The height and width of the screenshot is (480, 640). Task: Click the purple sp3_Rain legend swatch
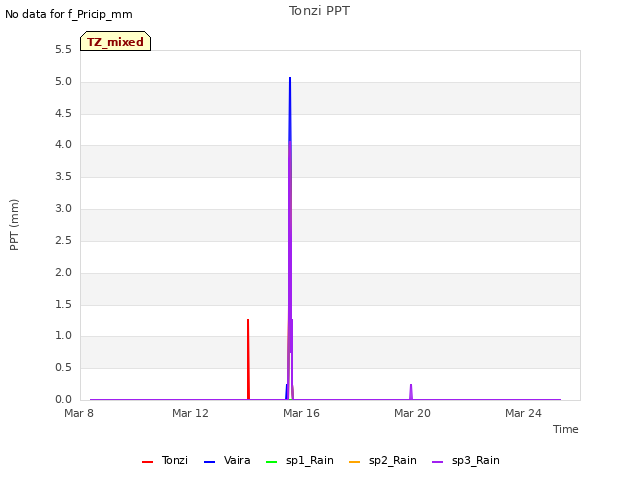pos(437,462)
